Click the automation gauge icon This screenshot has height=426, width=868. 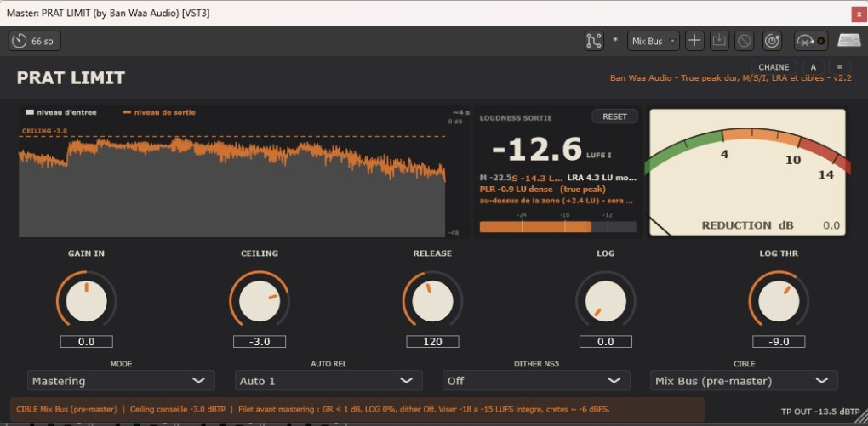811,41
